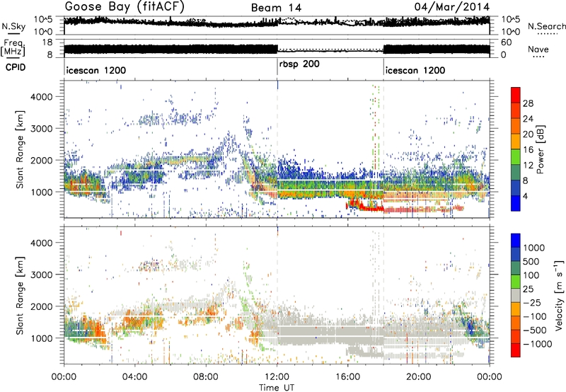Screen dimensions: 566x392
Task: Click the "100" tick on the Velocity color bar
Action: click(533, 275)
